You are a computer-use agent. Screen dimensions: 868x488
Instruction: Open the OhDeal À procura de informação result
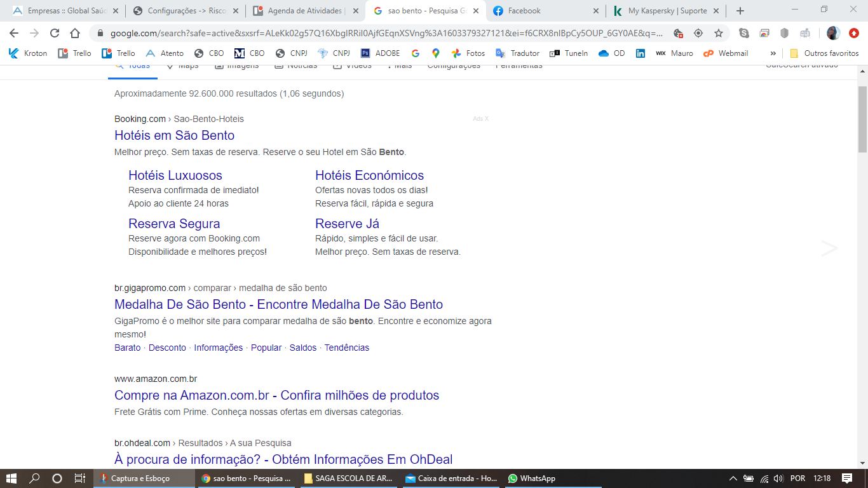click(283, 459)
